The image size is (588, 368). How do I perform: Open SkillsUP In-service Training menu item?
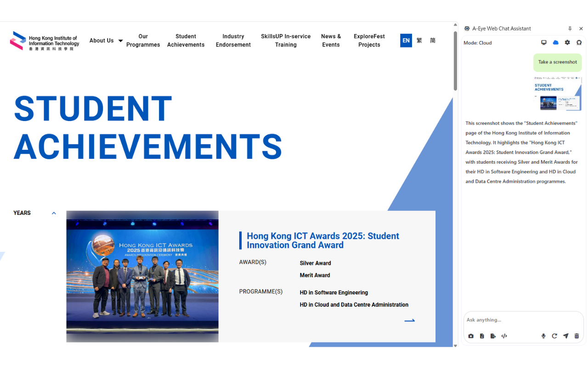pyautogui.click(x=286, y=40)
